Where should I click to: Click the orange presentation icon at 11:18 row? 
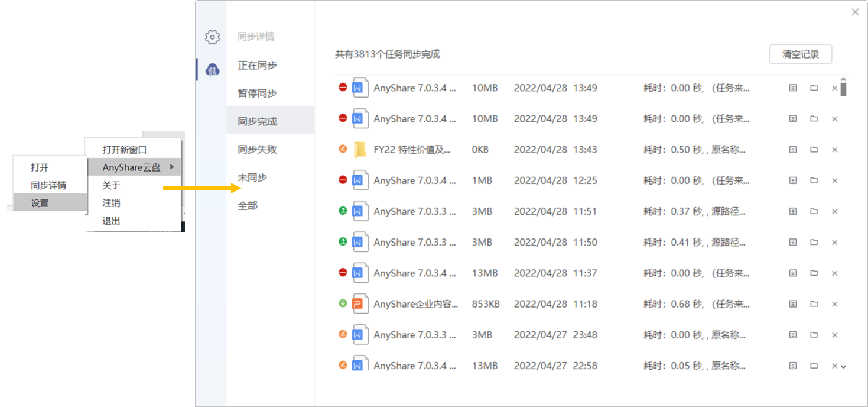click(360, 304)
